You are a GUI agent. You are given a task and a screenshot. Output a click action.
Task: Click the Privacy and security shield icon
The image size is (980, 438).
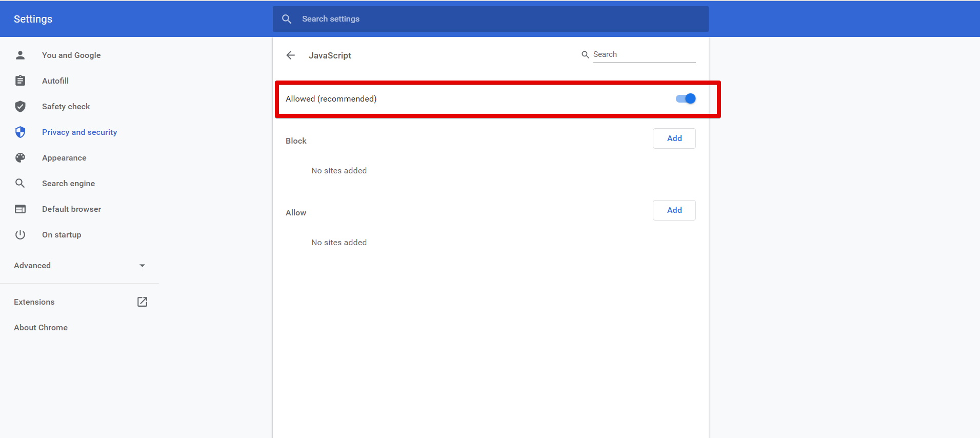pyautogui.click(x=20, y=132)
